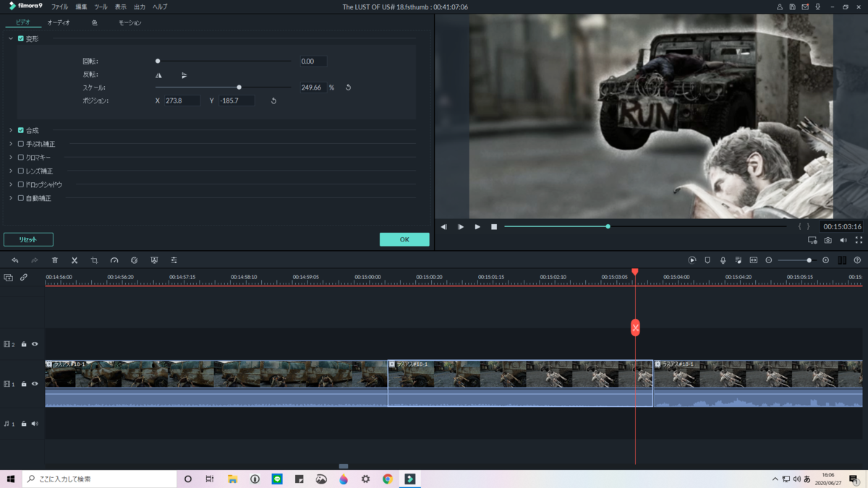This screenshot has height=488, width=868.
Task: Toggle the 合成 checkbox
Action: [x=21, y=131]
